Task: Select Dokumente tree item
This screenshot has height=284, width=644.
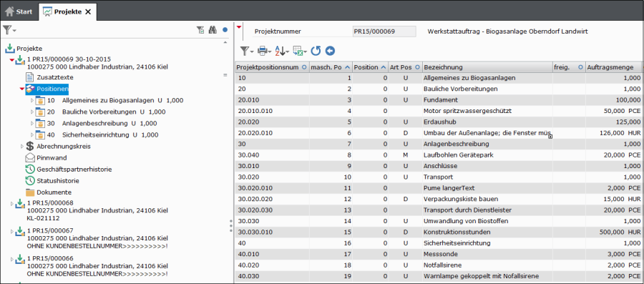Action: coord(54,192)
